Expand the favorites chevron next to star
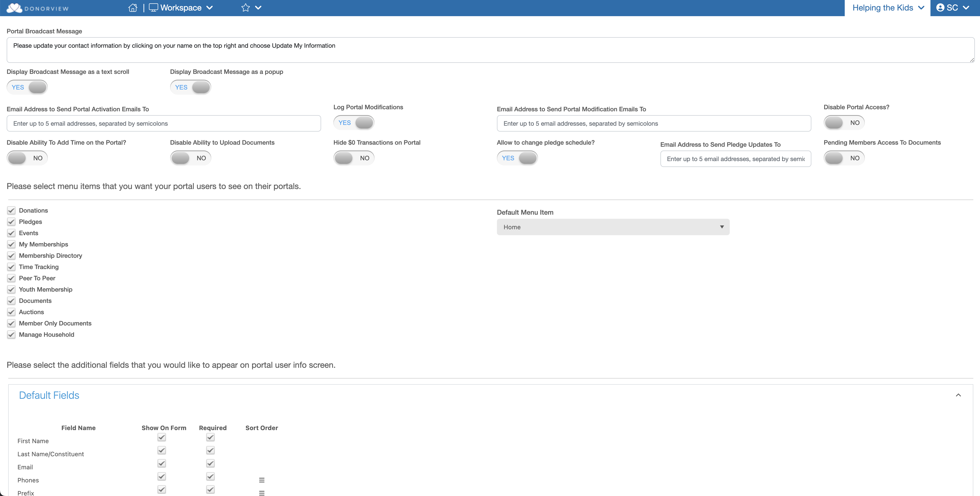Screen dimensions: 980x496 (258, 8)
